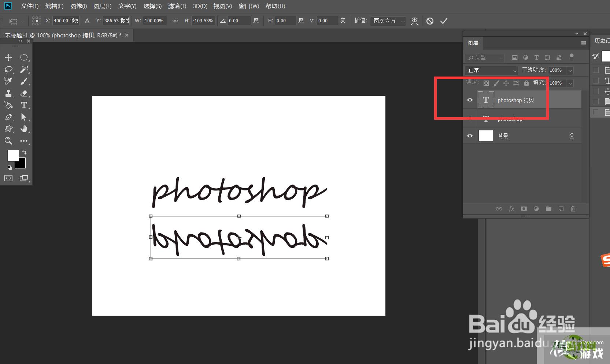Select the Eyedropper tool

click(8, 81)
